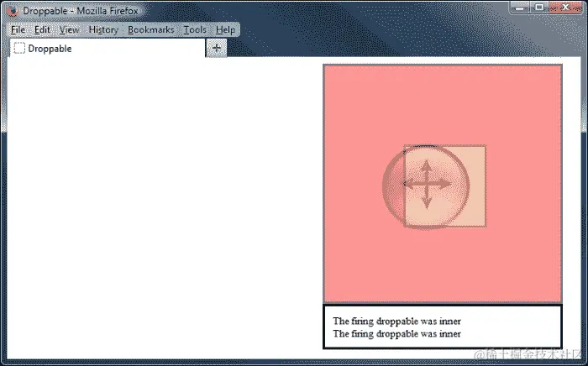Click the draggable circle element
588x366 pixels.
(x=426, y=186)
